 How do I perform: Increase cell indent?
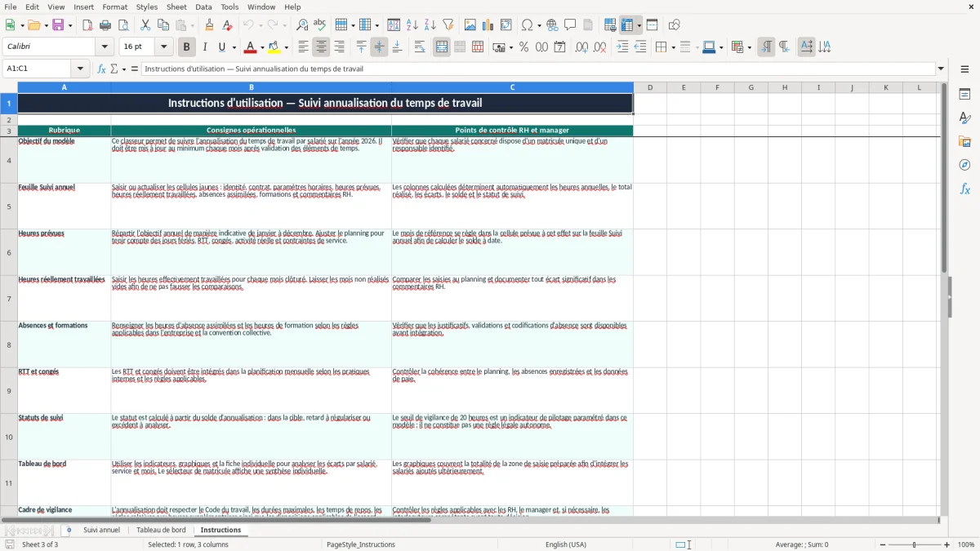click(622, 47)
